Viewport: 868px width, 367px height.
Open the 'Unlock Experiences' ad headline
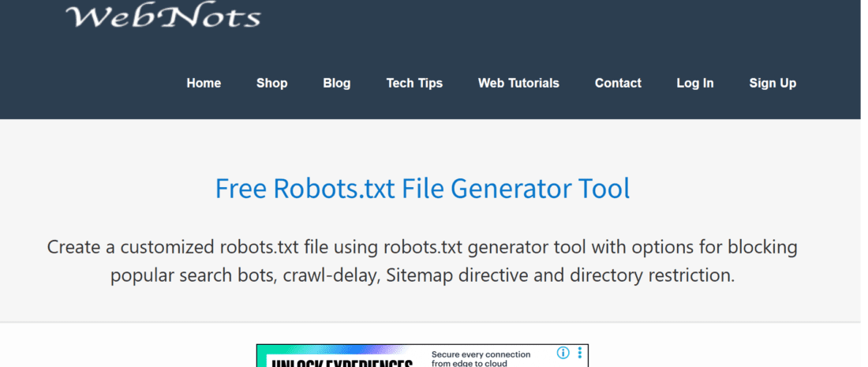click(342, 363)
